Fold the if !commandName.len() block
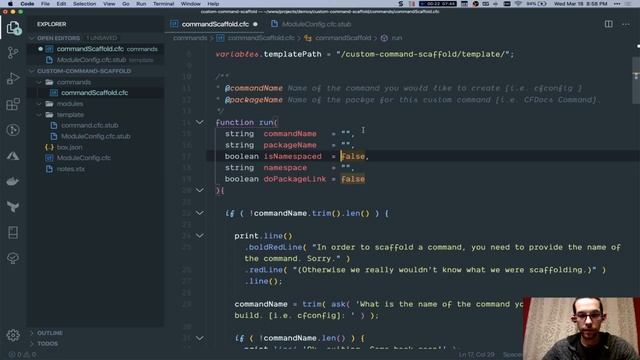640x360 pixels. [200, 338]
